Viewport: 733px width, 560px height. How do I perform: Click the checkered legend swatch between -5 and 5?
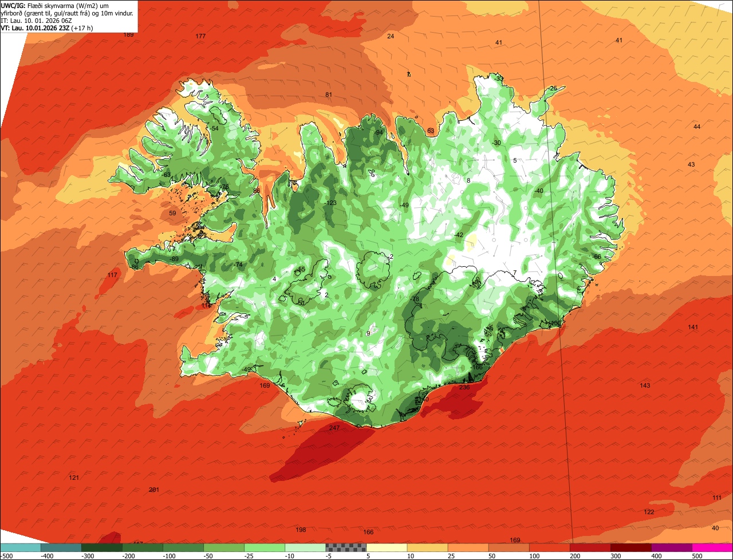346,547
